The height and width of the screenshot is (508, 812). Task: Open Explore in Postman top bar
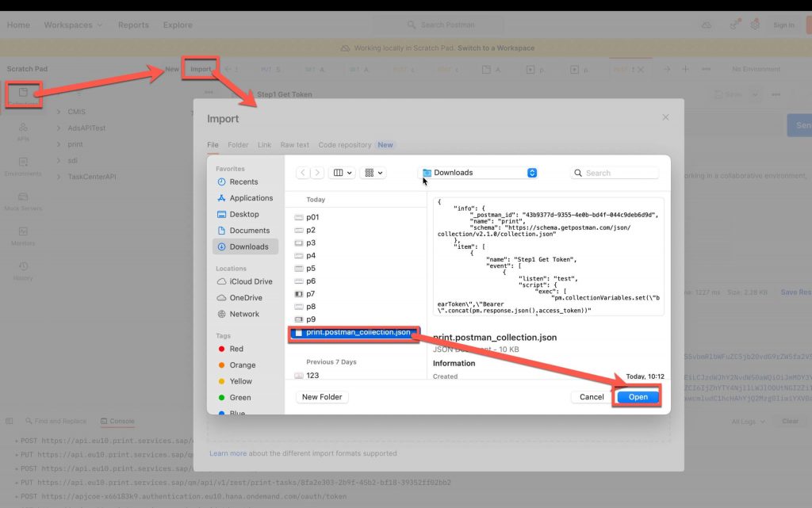pos(178,25)
